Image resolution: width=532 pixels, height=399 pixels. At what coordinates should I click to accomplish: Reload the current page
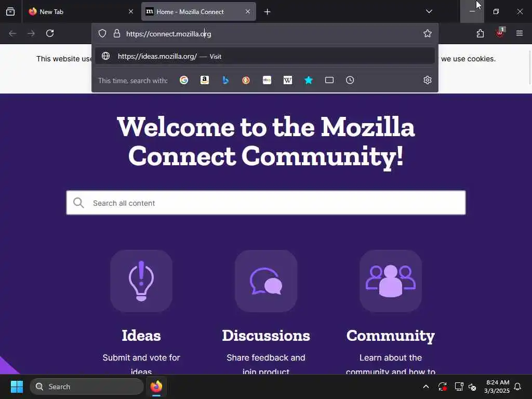click(50, 33)
